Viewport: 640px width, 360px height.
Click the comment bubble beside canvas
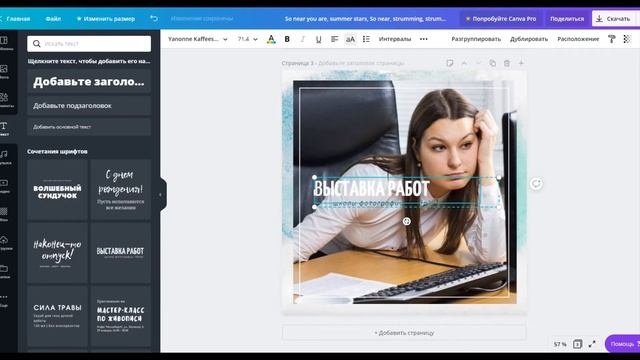[536, 184]
